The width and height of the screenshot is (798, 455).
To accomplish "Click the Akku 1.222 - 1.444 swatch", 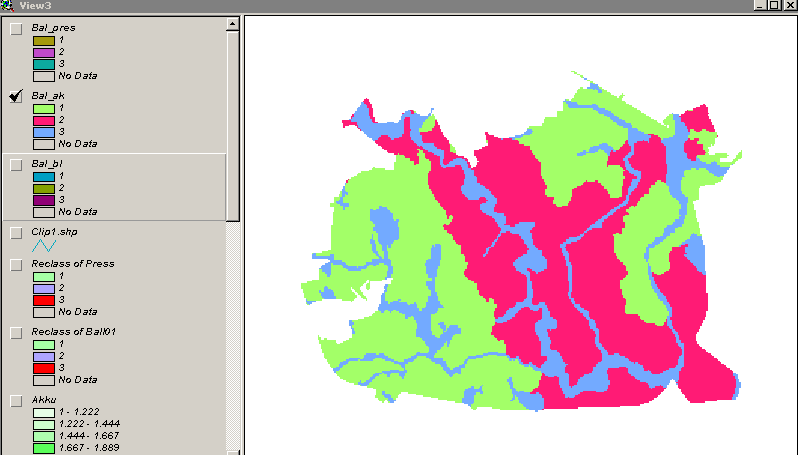I will coord(44,424).
